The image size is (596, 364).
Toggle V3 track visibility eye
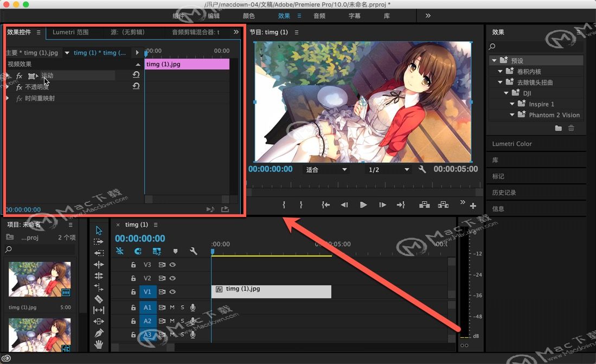click(x=172, y=265)
